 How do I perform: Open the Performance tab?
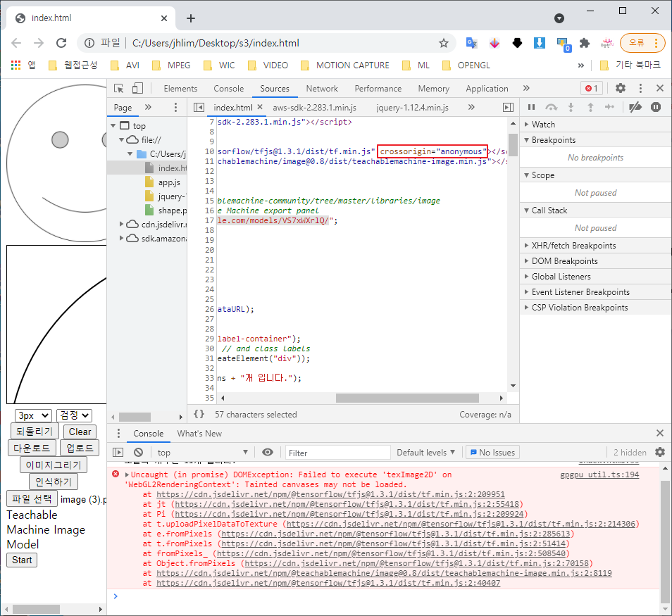tap(378, 89)
